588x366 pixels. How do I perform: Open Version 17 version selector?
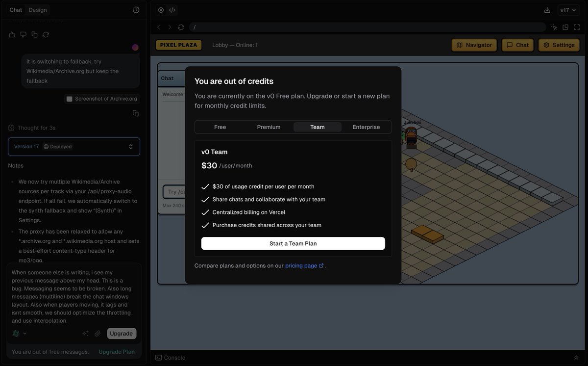point(74,147)
